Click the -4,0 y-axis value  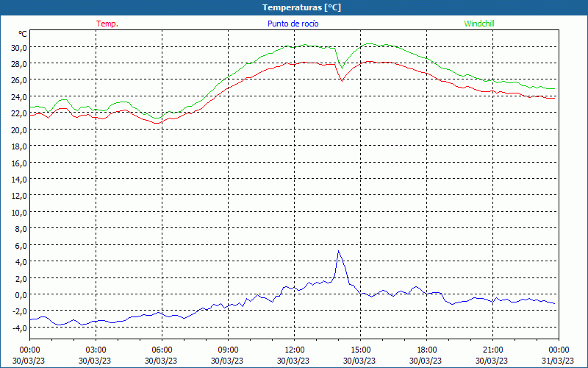tap(20, 328)
